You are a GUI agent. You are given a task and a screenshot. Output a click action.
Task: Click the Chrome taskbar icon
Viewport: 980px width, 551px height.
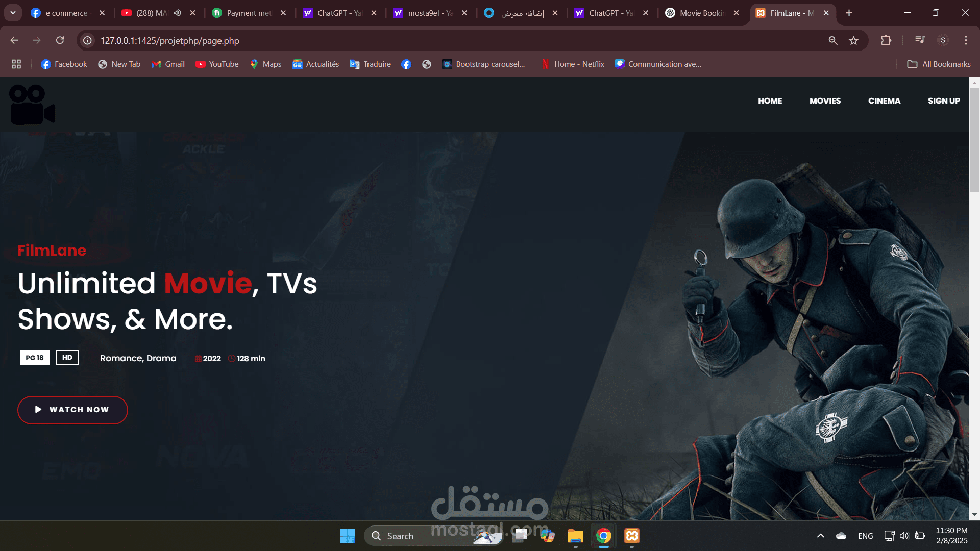(603, 536)
